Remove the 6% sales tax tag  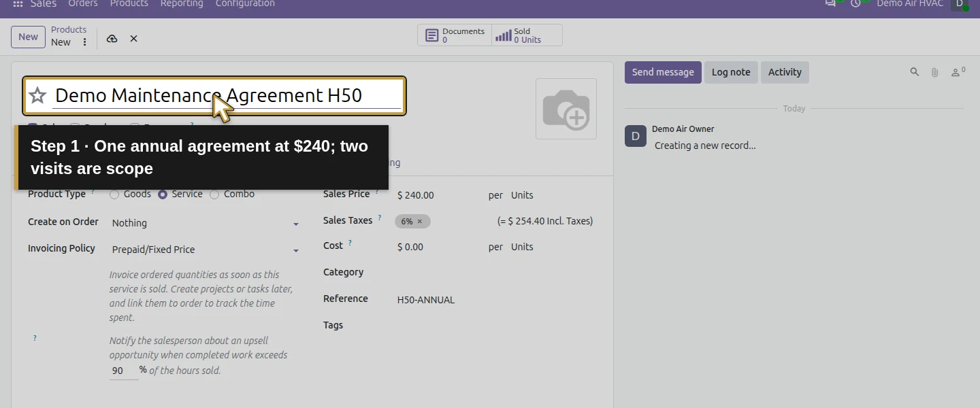pos(420,221)
